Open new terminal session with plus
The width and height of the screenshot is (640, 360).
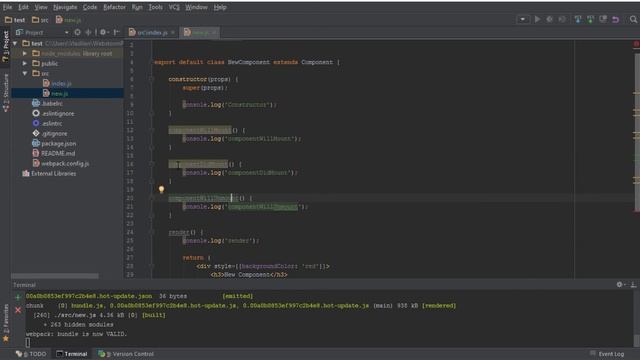point(18,298)
